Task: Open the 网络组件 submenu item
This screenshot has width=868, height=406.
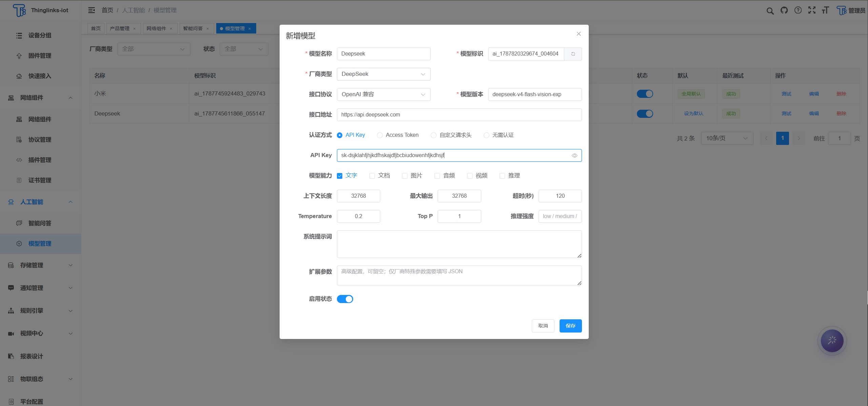Action: [x=41, y=119]
